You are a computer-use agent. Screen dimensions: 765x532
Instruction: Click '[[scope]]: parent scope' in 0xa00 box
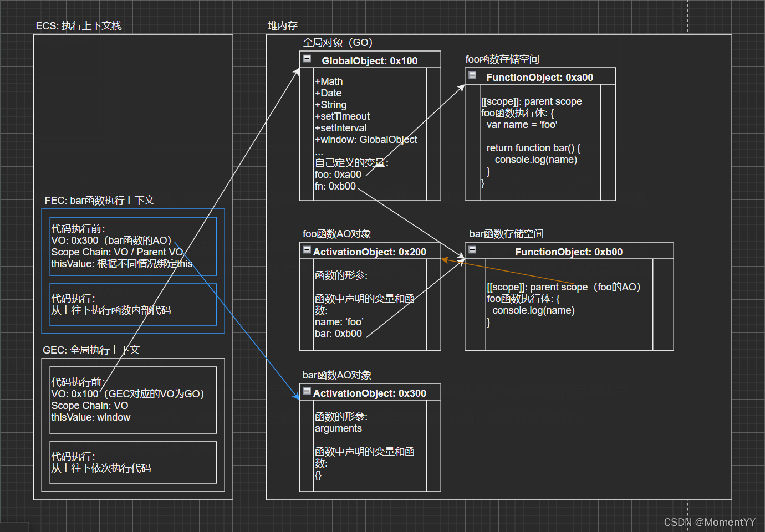532,101
